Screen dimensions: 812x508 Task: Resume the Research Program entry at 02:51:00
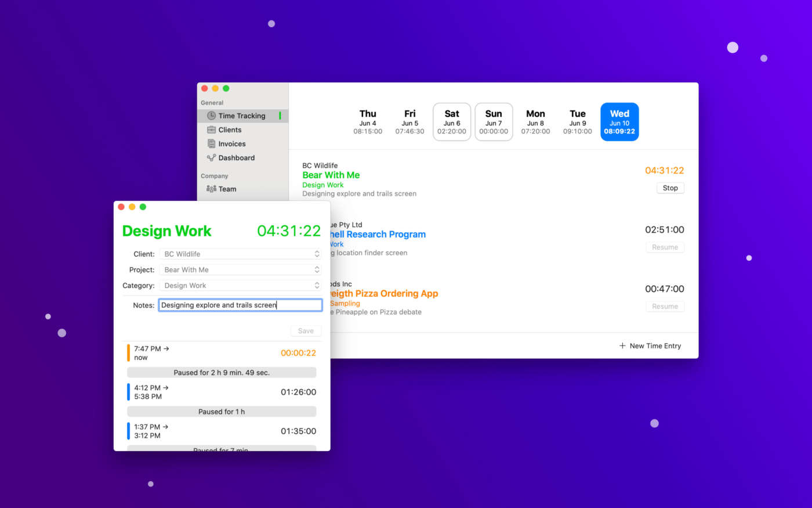pyautogui.click(x=665, y=247)
